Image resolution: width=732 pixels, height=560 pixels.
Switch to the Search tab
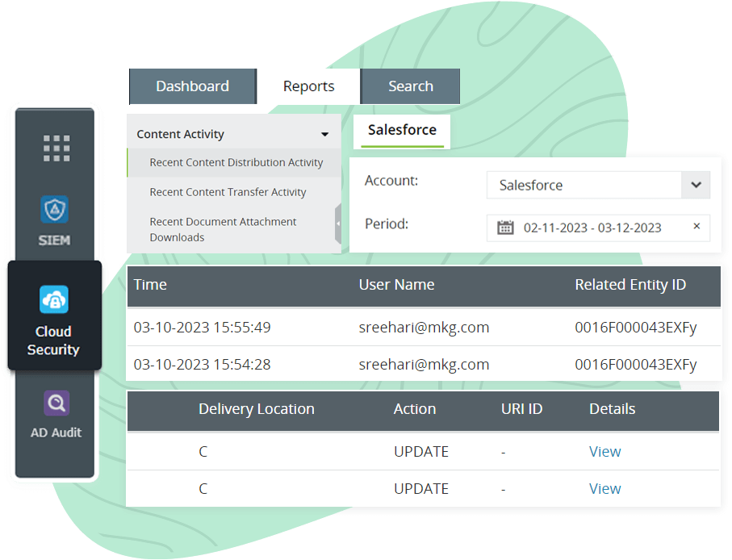410,86
